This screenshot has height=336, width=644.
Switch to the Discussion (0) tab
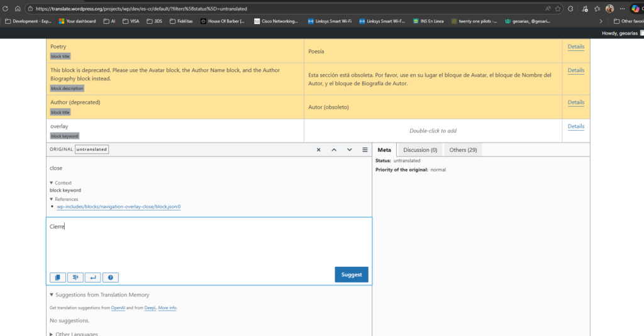(420, 150)
